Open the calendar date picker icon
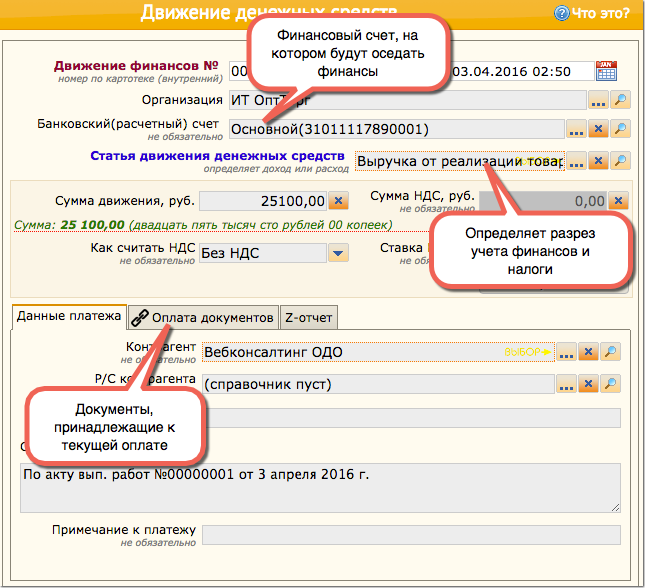645x588 pixels. tap(606, 70)
